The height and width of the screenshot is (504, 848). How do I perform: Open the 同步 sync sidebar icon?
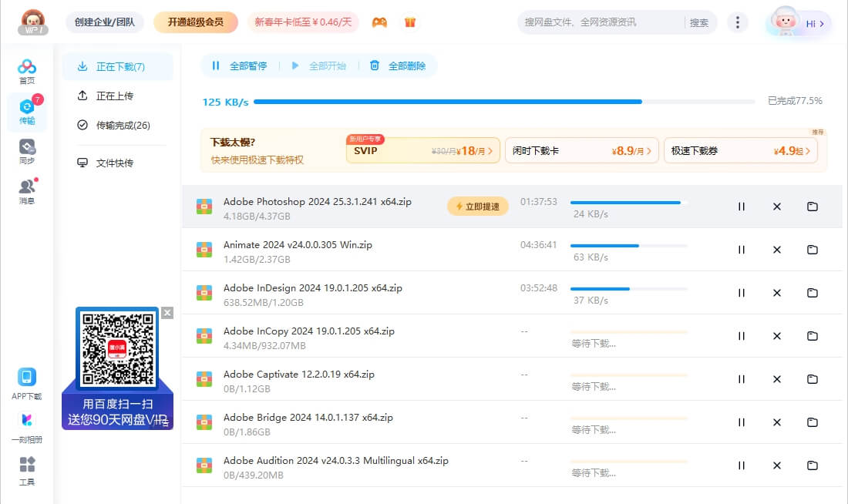[x=26, y=151]
